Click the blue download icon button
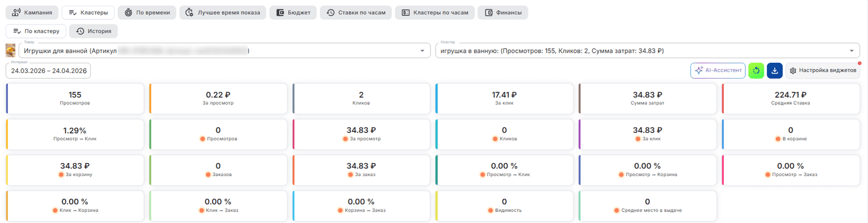The width and height of the screenshot is (868, 223). pyautogui.click(x=775, y=71)
